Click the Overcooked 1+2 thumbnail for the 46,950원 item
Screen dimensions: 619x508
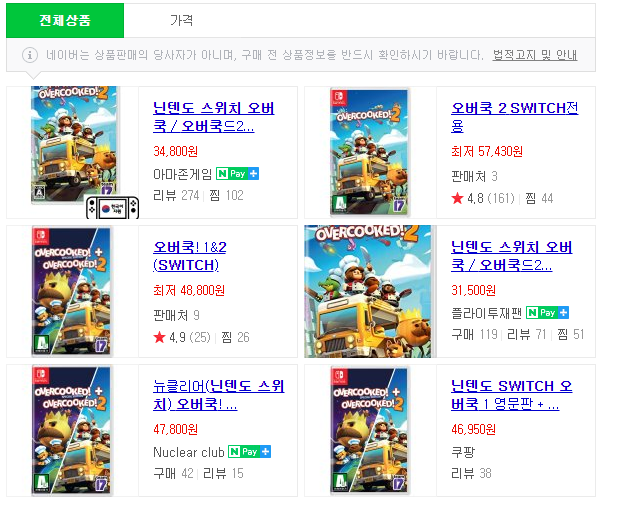tap(370, 430)
